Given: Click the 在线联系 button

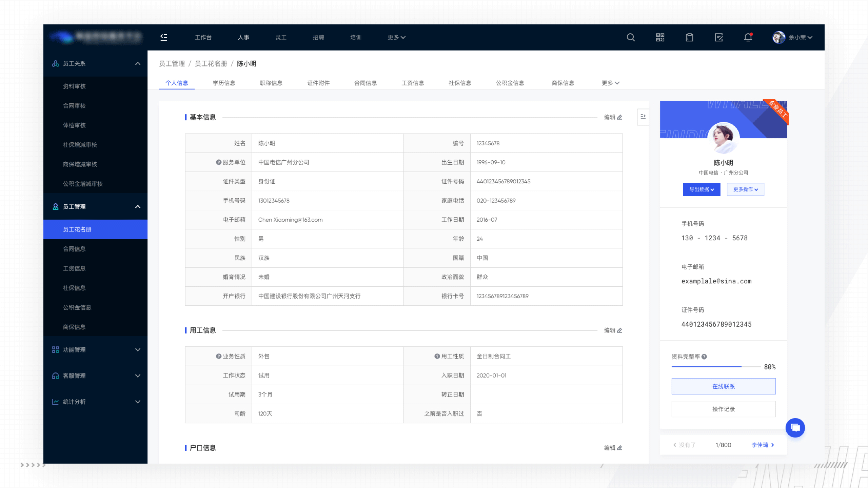Looking at the screenshot, I should 723,386.
